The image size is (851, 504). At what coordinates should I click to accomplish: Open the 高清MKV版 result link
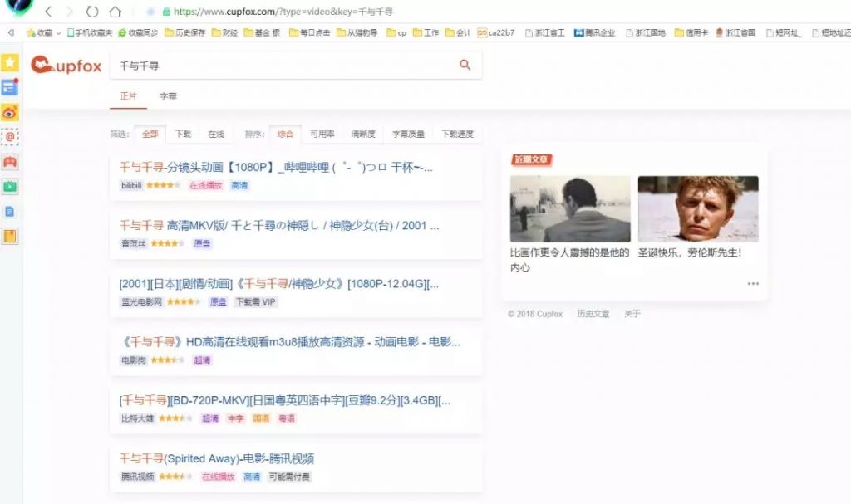tap(279, 226)
